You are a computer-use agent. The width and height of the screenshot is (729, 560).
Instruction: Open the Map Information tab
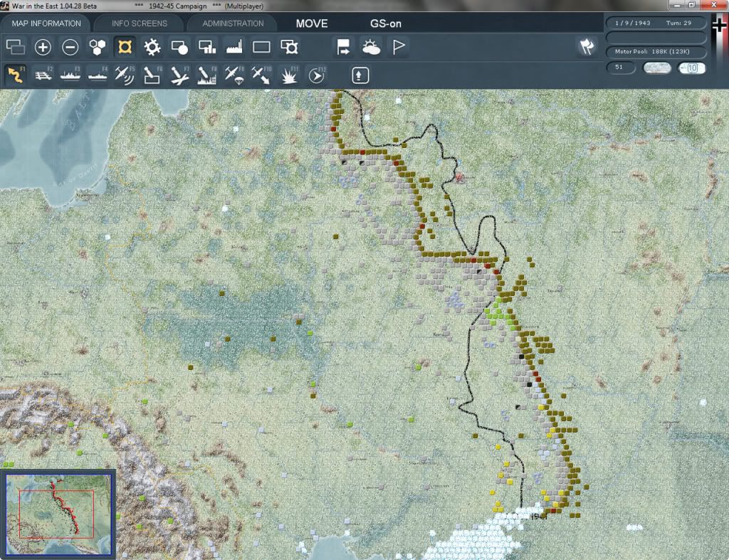tap(46, 23)
